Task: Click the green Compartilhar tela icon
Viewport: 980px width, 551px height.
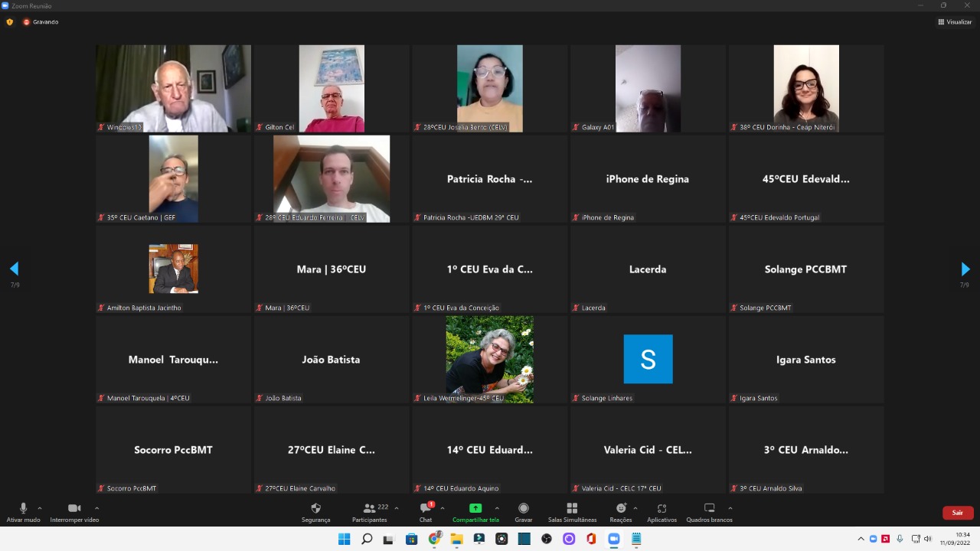Action: click(475, 508)
